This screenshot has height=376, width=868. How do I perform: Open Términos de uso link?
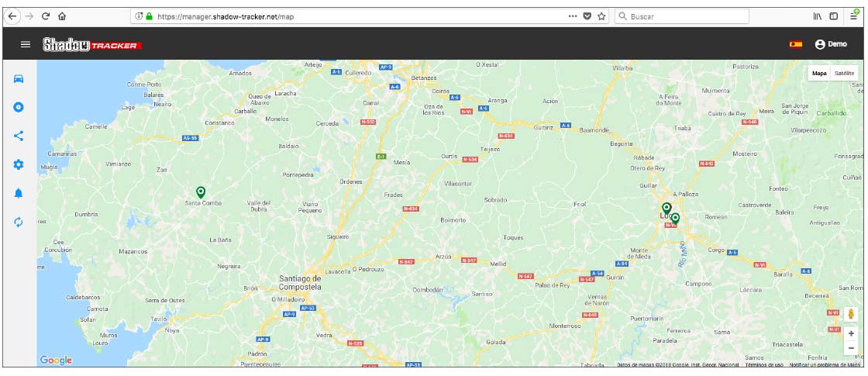[764, 365]
